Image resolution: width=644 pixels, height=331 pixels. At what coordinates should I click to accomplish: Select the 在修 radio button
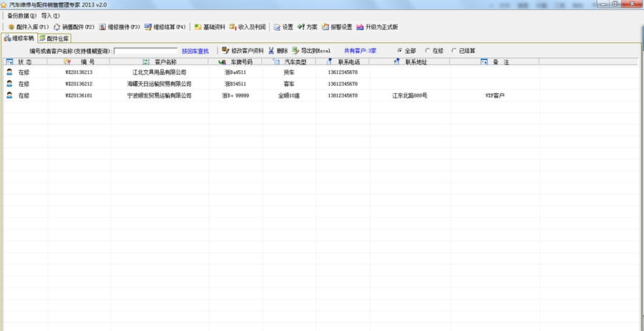(x=434, y=51)
